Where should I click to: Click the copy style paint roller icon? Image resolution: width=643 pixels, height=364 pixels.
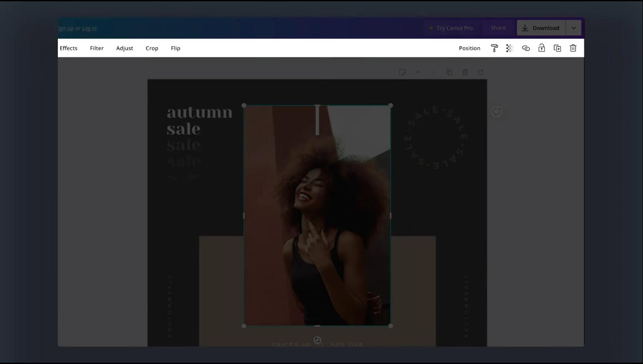[x=494, y=48]
